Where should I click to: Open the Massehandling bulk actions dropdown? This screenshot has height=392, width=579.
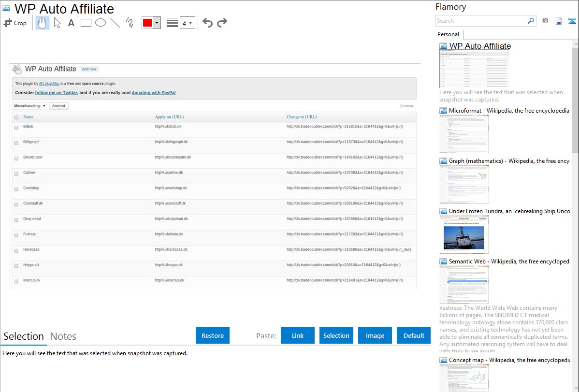30,106
